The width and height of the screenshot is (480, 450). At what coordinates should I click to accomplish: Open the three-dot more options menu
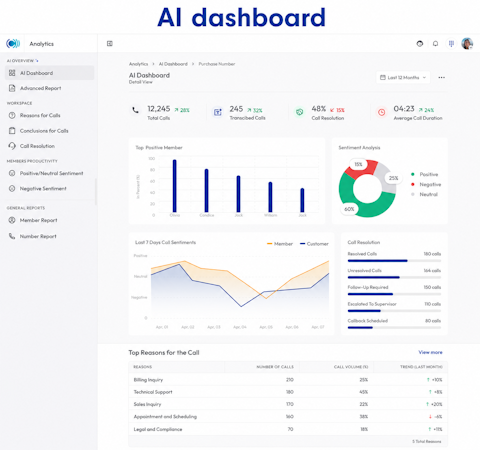tap(442, 78)
